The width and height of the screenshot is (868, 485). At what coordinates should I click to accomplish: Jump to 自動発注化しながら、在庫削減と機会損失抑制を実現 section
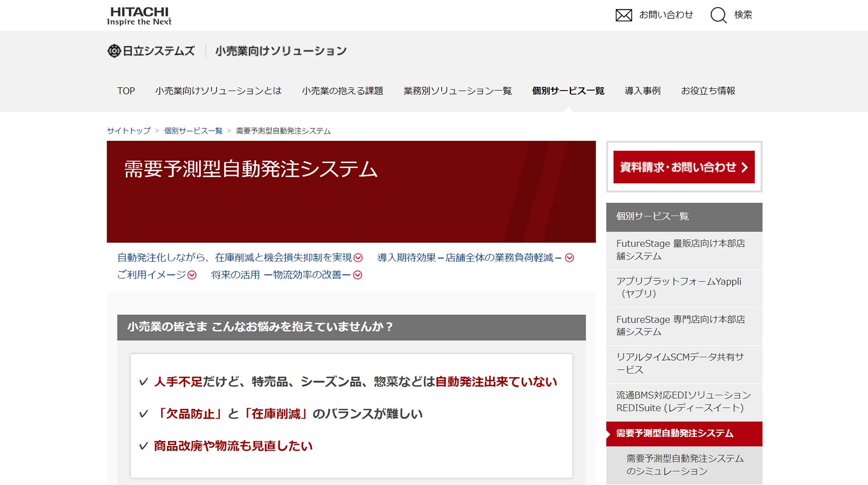pyautogui.click(x=234, y=257)
